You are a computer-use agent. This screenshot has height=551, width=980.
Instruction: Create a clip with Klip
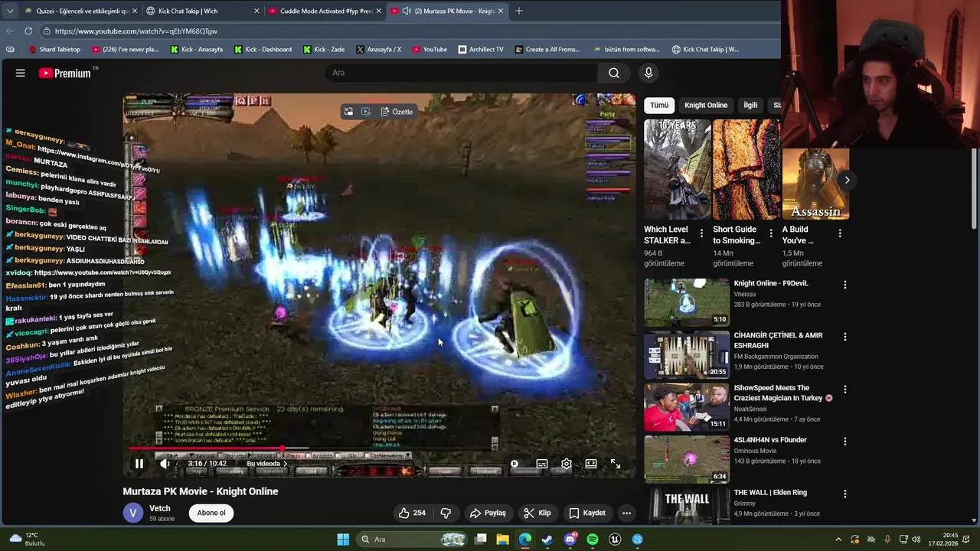click(x=537, y=513)
